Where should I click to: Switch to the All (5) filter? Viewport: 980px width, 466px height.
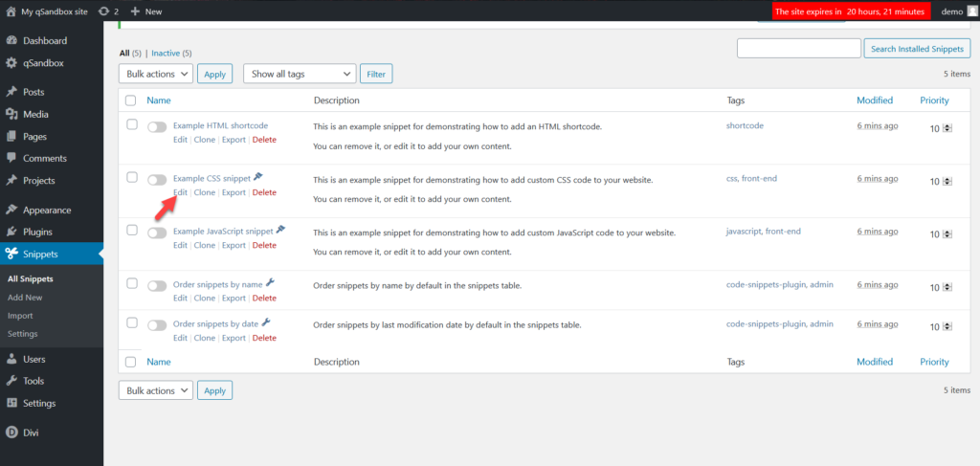tap(130, 53)
